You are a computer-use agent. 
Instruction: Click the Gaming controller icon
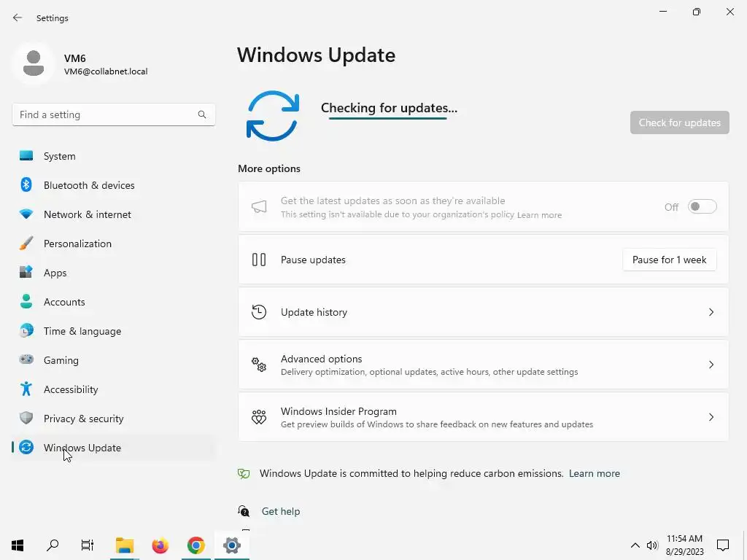(26, 359)
